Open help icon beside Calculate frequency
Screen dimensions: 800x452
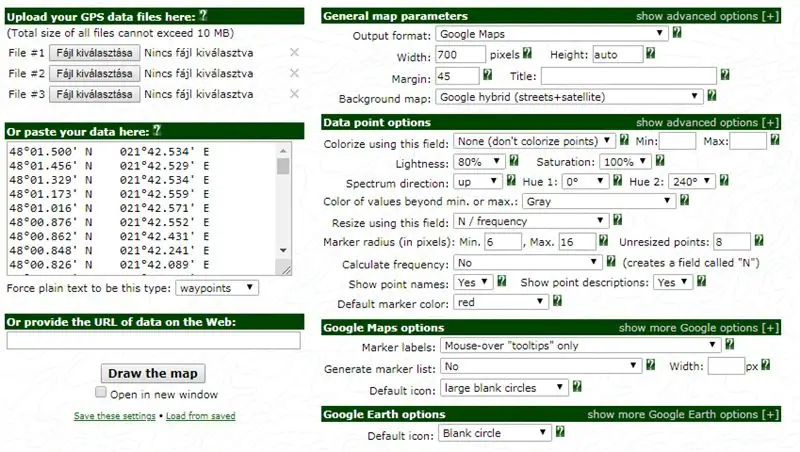611,261
